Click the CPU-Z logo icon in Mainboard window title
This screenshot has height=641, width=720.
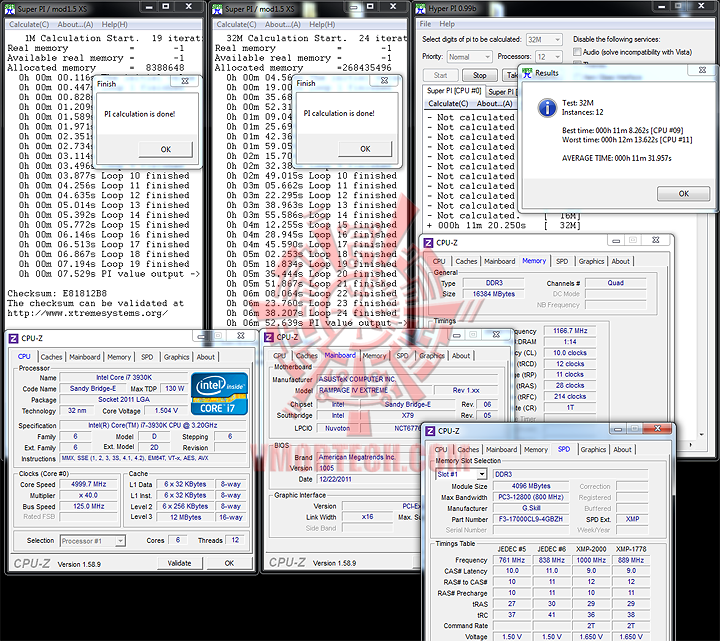point(269,337)
